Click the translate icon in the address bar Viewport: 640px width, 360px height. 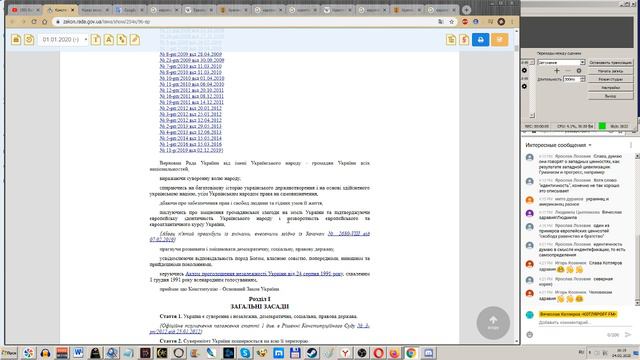point(441,22)
